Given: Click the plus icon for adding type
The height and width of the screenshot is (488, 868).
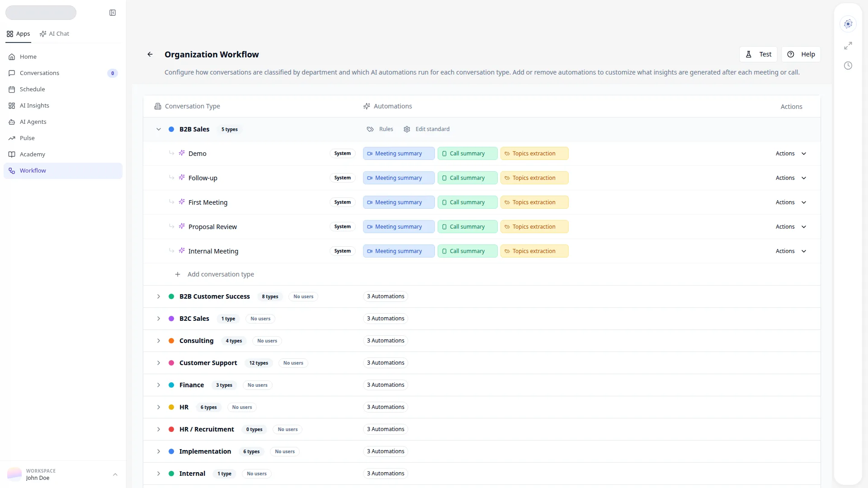Looking at the screenshot, I should coord(178,274).
